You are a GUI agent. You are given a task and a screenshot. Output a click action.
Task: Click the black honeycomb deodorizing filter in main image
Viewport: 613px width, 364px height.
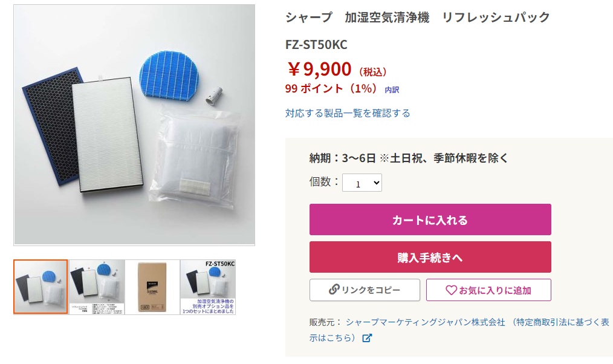click(x=51, y=125)
